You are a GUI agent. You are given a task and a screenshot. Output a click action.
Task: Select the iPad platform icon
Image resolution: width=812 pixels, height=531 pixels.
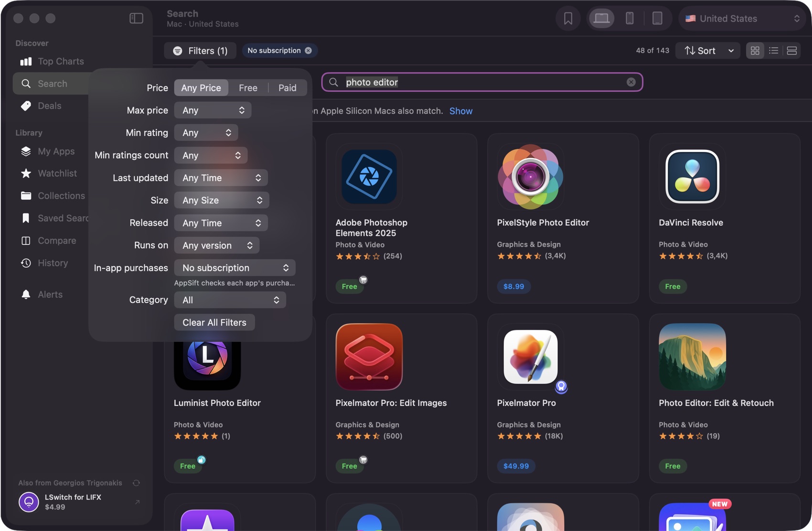657,18
